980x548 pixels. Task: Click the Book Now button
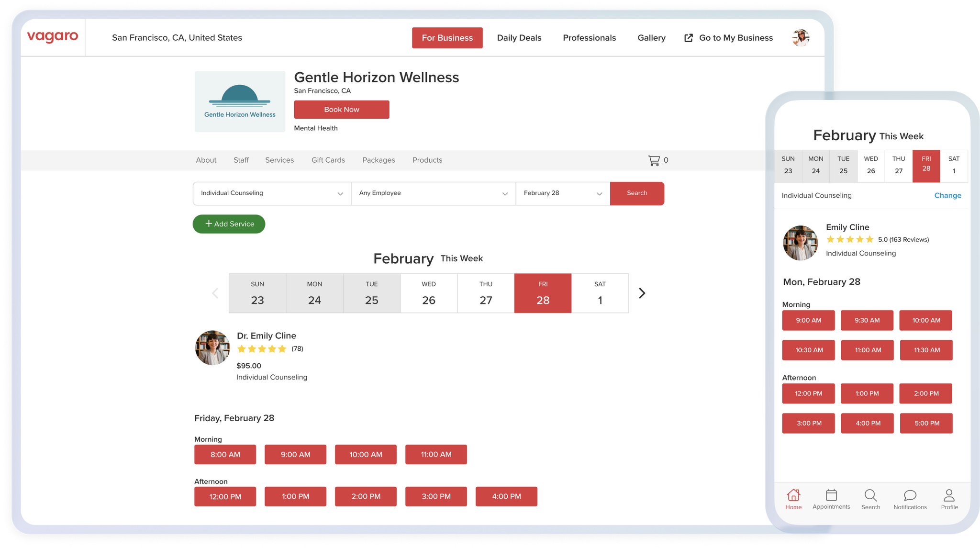pos(342,110)
